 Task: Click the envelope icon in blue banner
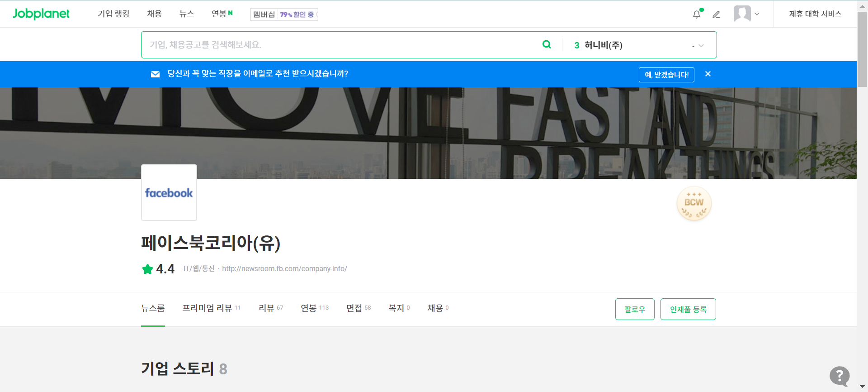point(155,74)
